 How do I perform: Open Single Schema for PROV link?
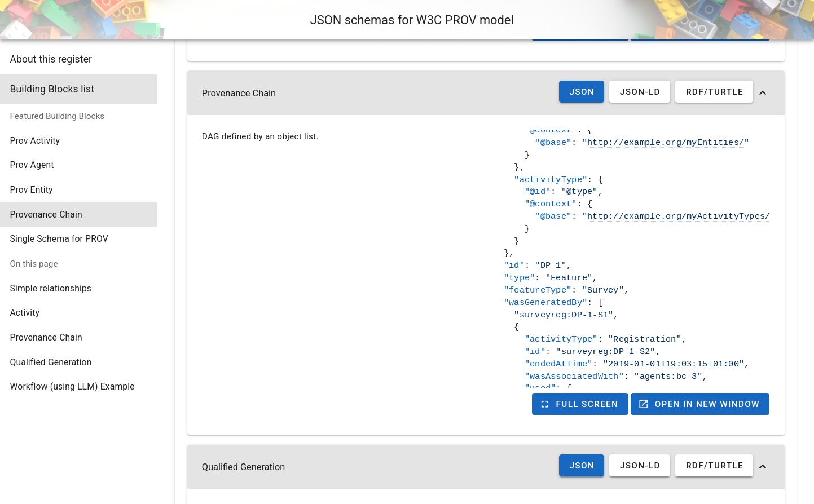tap(59, 239)
